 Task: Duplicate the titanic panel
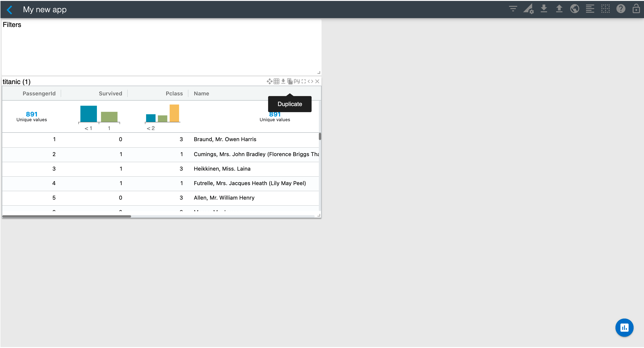click(290, 81)
